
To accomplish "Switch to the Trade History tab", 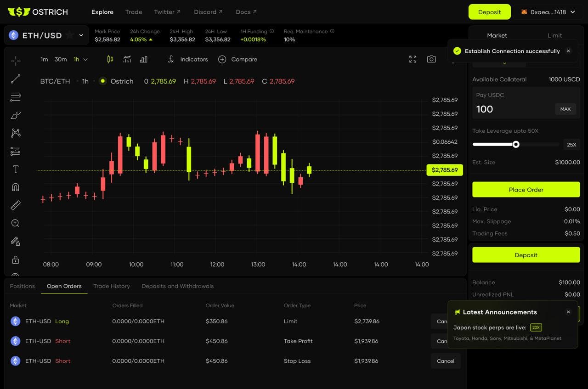I will [112, 286].
